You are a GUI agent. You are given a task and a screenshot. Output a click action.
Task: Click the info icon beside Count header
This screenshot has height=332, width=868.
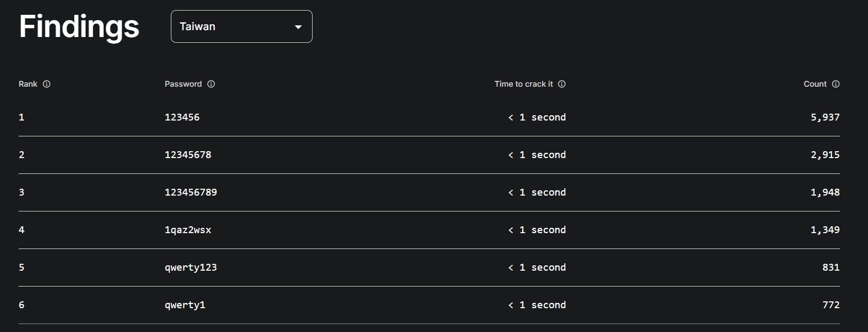(836, 84)
